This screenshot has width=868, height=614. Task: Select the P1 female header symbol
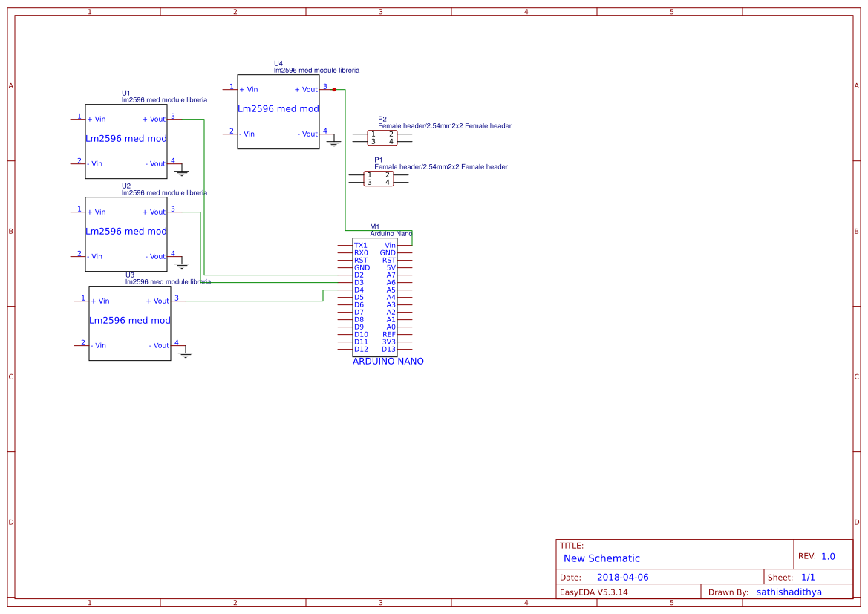(x=380, y=177)
